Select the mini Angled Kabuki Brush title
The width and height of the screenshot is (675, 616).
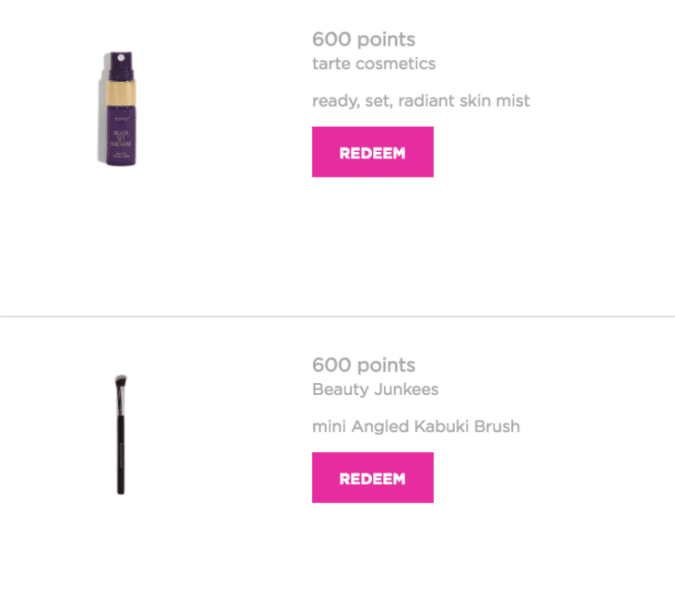(416, 426)
